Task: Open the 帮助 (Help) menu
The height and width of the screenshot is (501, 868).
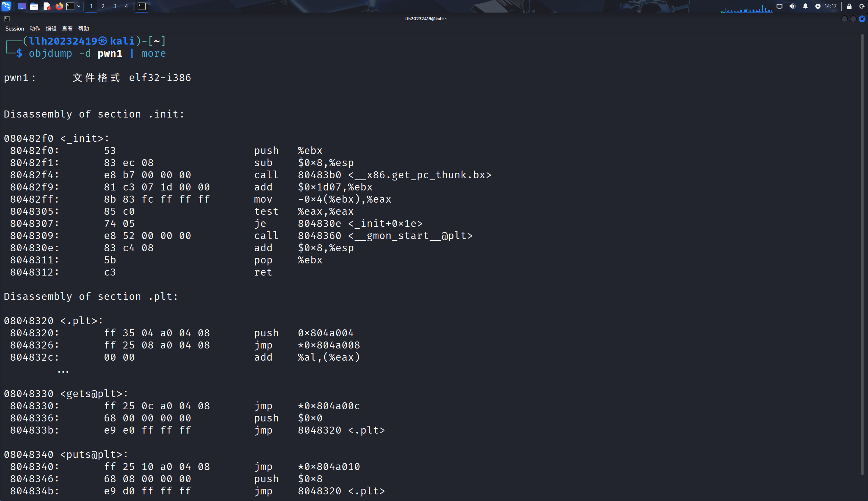Action: pos(84,28)
